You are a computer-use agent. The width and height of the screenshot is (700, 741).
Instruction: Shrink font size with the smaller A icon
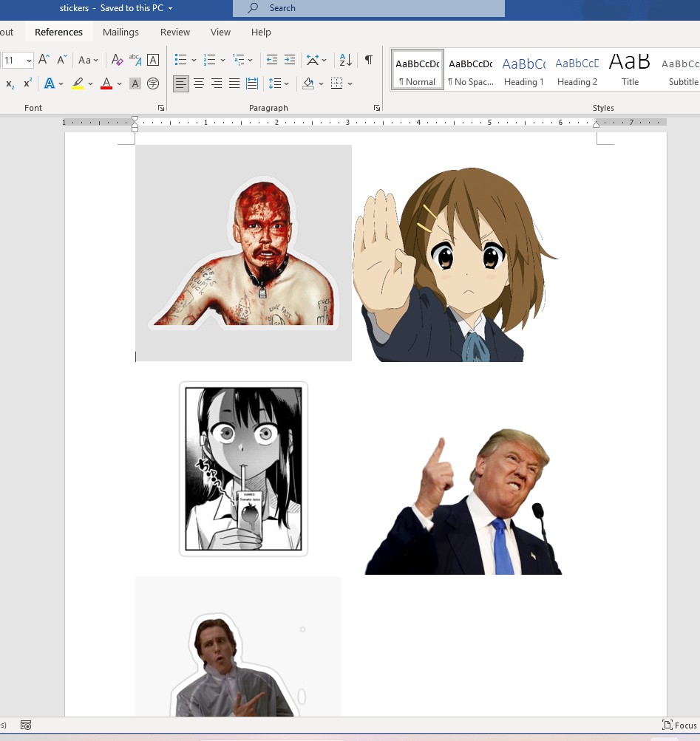pos(62,60)
